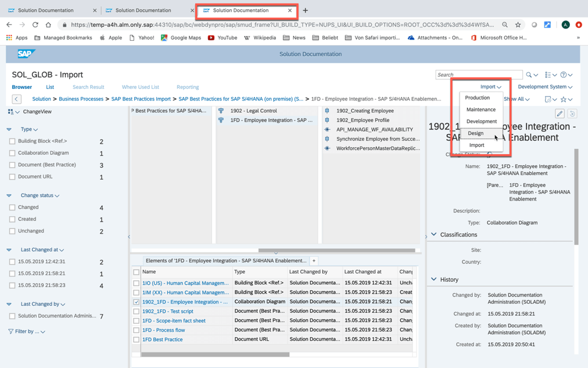Check the Created status filter
Screen dimensions: 588x368
tap(12, 219)
